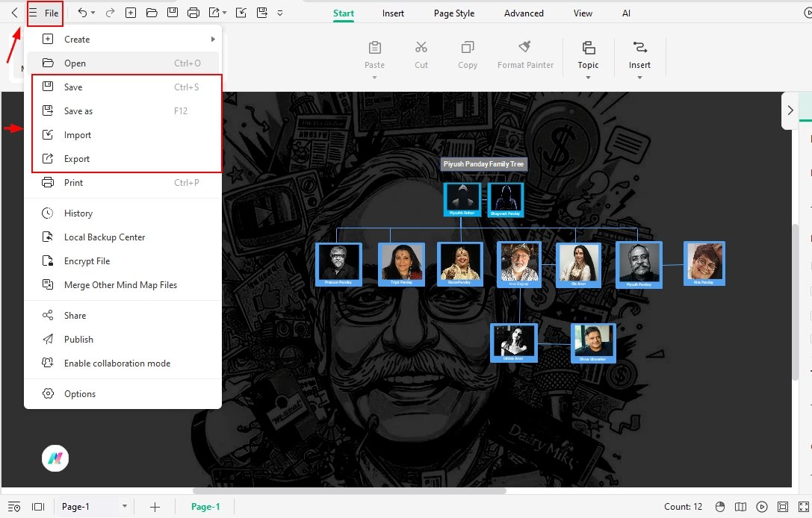Click the Piyush Panday photo node in the tree
812x518 pixels.
point(639,263)
